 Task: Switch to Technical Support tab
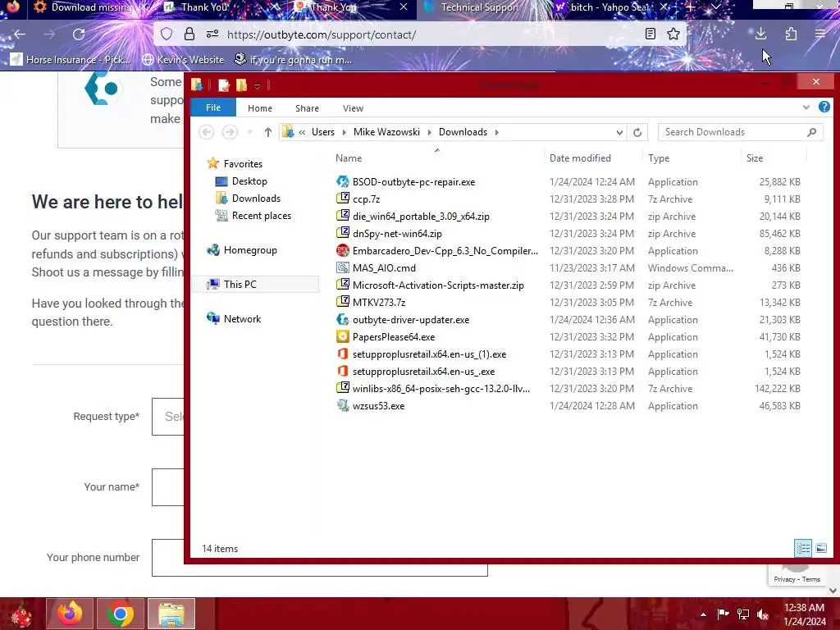coord(479,7)
